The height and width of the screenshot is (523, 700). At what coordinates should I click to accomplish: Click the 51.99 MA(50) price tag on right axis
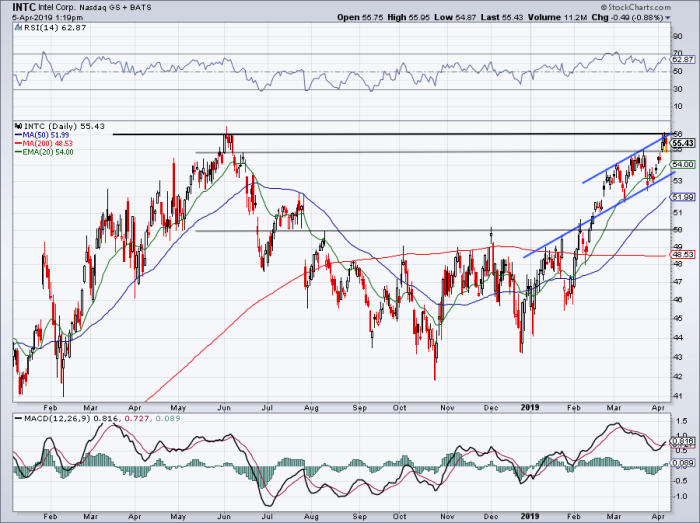coord(683,197)
